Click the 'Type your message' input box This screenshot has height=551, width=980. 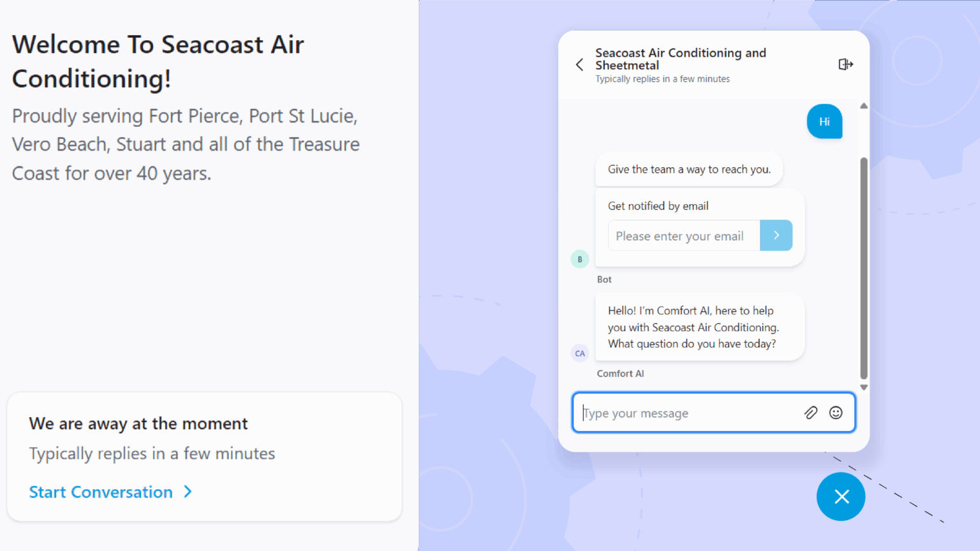[x=689, y=413]
